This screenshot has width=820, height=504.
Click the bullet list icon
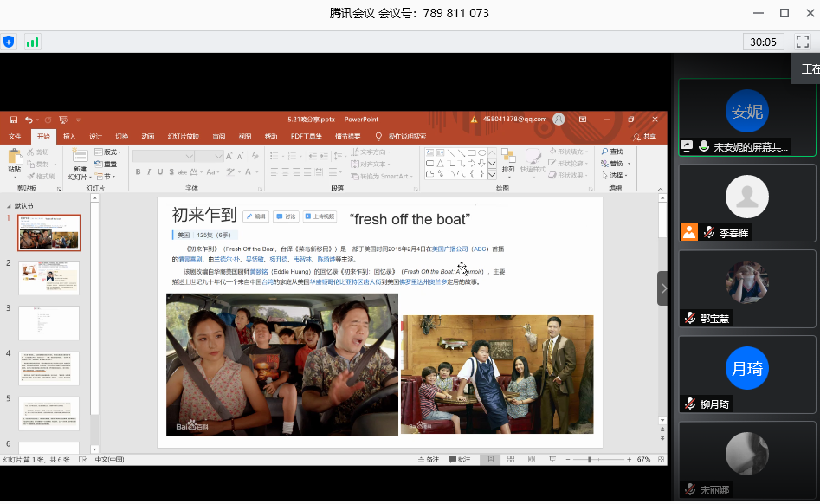pos(275,156)
